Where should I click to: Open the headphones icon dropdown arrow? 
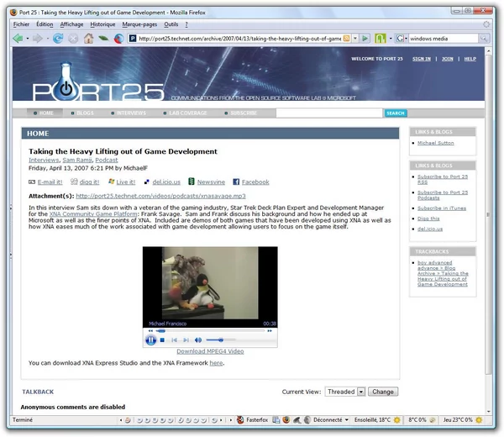391,39
